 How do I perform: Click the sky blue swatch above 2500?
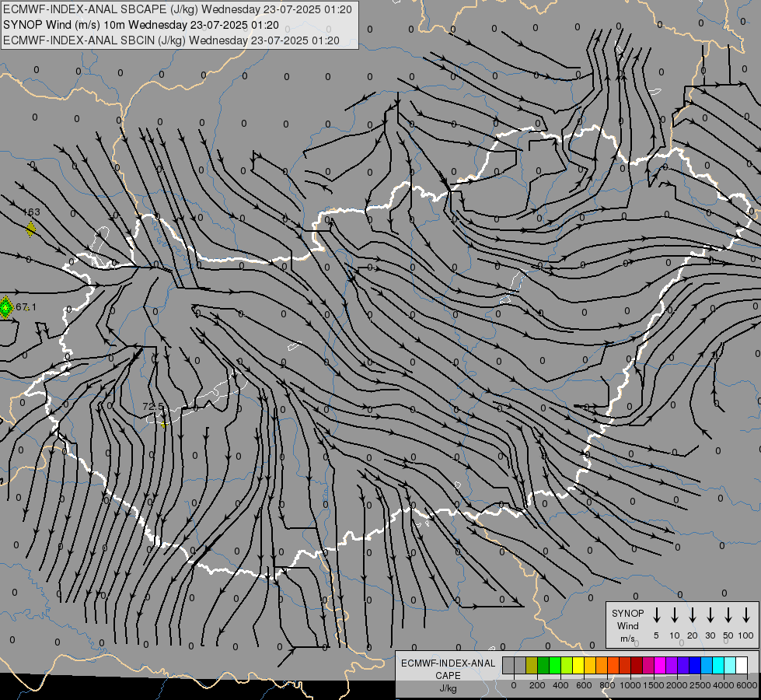[x=706, y=665]
